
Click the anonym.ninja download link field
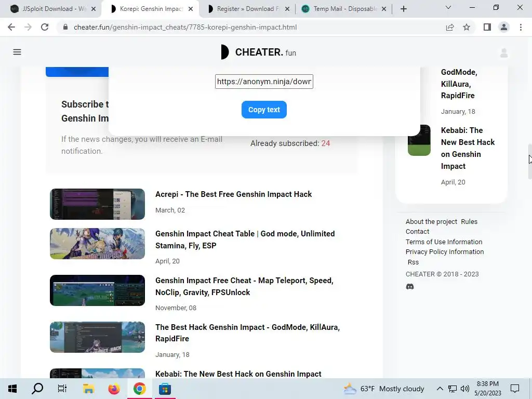[264, 82]
